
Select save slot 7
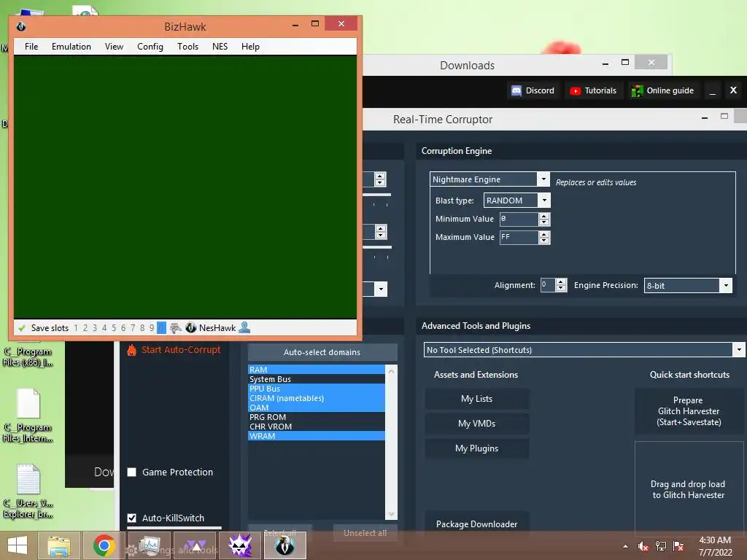coord(133,328)
